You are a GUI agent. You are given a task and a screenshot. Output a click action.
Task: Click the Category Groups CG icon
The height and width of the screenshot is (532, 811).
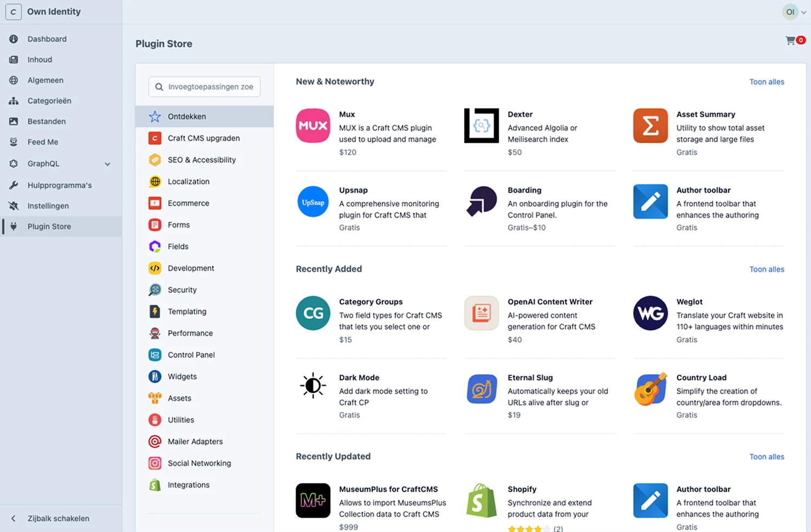point(313,313)
